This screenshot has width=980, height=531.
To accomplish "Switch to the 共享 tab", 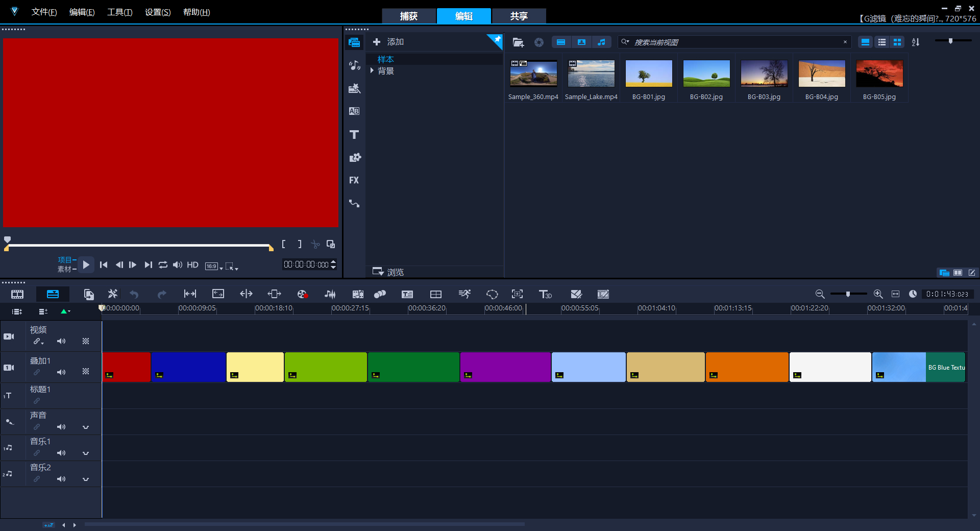I will click(x=519, y=16).
